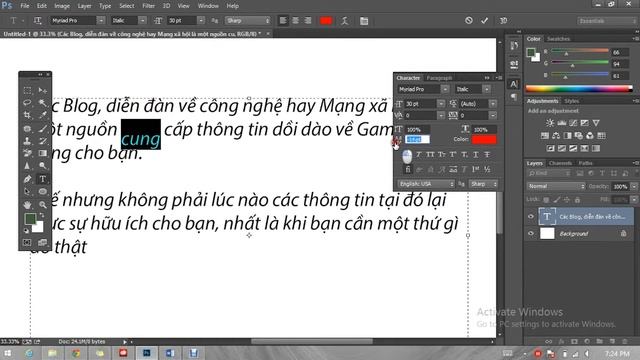Open Create Warped Text in options bar

click(344, 21)
